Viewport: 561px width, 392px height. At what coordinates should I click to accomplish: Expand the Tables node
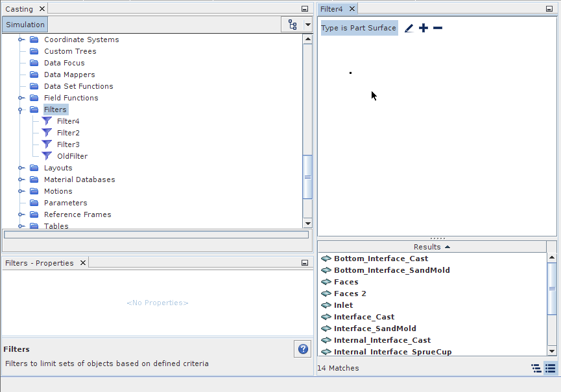[x=21, y=226]
